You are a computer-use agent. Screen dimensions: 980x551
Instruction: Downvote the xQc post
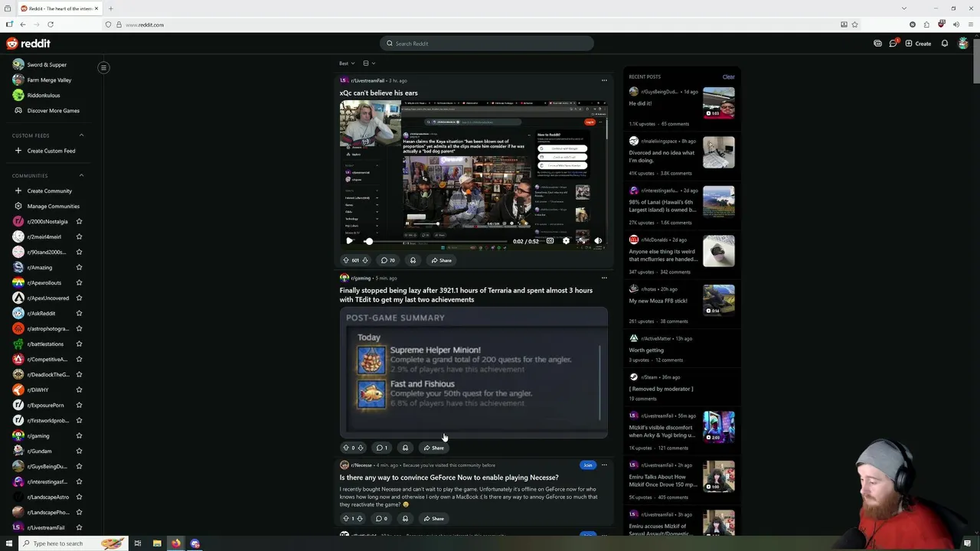[x=365, y=260]
